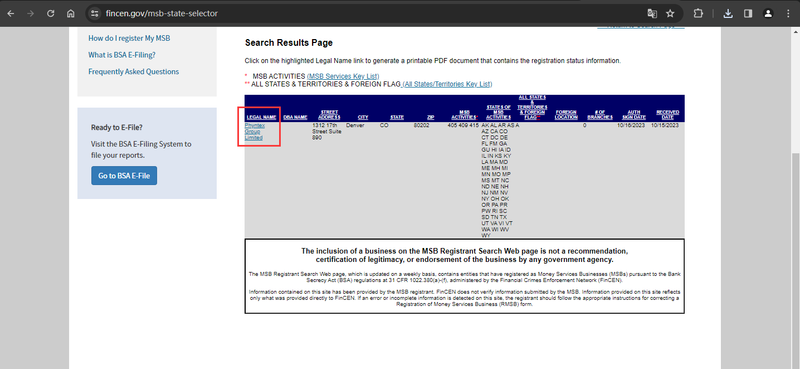Click the Go to BSA E-File button
This screenshot has width=800, height=369.
(124, 176)
